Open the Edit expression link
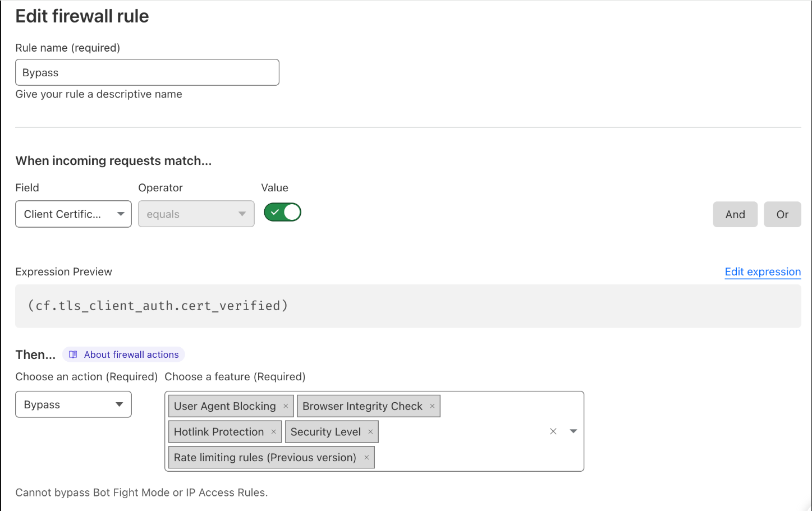 [x=763, y=272]
